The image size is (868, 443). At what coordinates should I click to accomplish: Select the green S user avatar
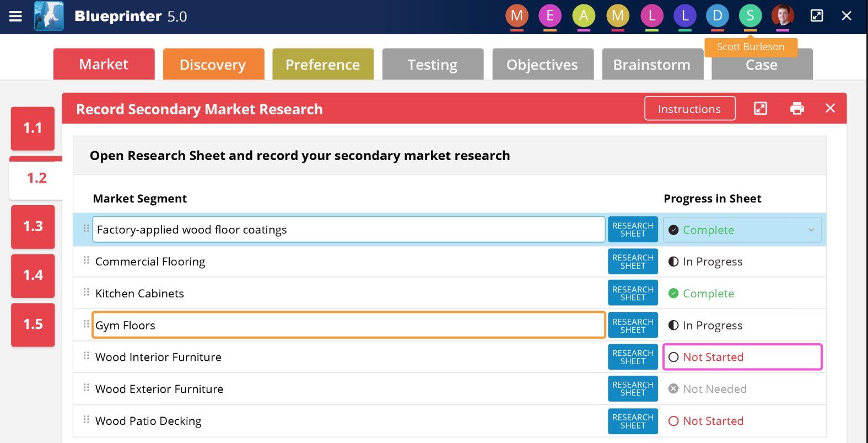[750, 16]
